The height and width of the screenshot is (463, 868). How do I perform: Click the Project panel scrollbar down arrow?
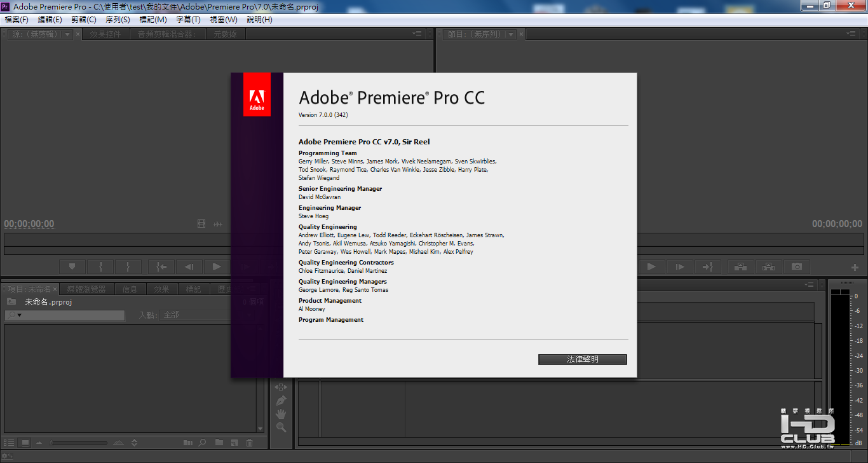coord(260,429)
